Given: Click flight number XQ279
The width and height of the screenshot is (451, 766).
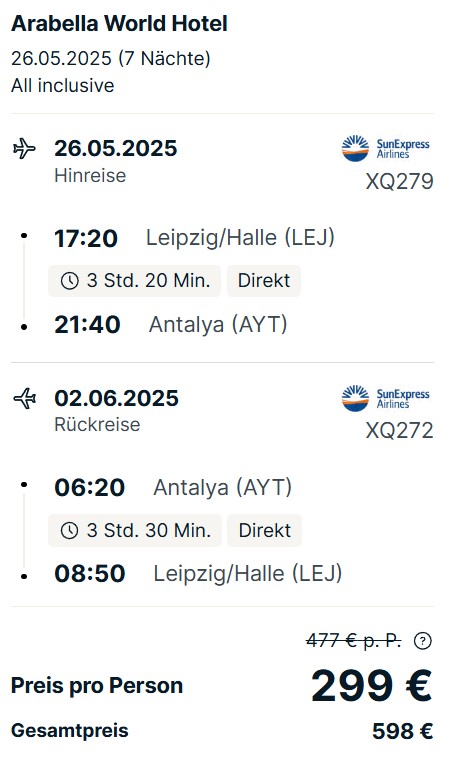Looking at the screenshot, I should point(399,181).
